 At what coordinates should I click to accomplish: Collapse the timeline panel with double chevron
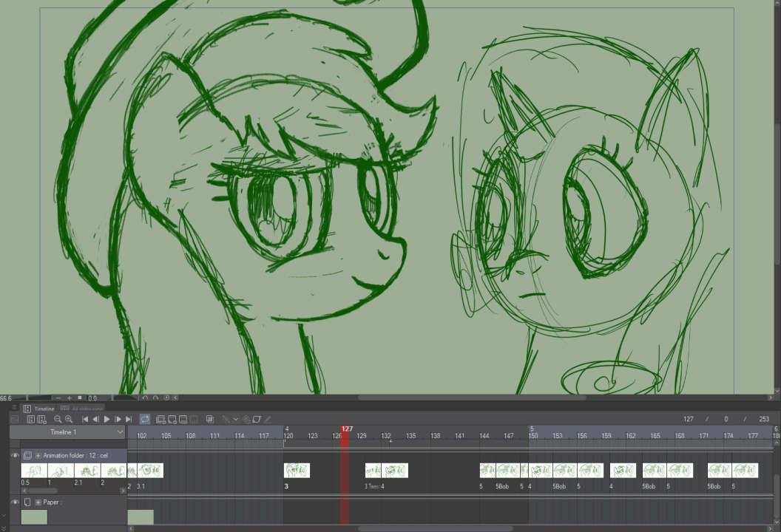[4, 528]
